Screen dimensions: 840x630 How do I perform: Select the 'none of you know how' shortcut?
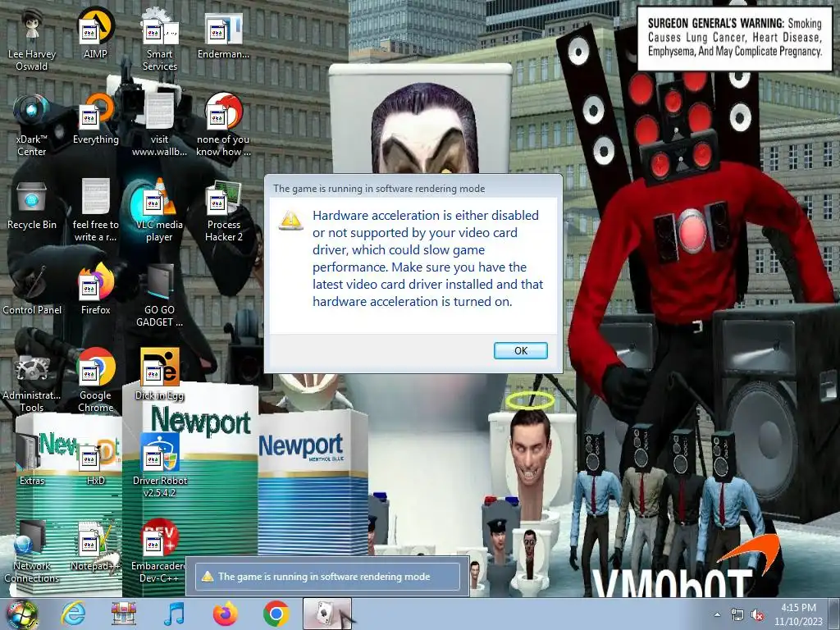pyautogui.click(x=223, y=126)
